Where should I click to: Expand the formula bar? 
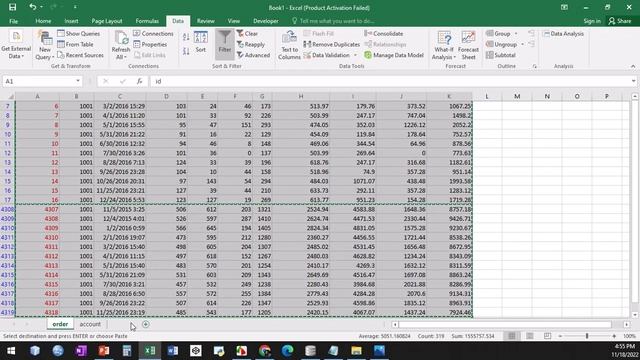[633, 81]
